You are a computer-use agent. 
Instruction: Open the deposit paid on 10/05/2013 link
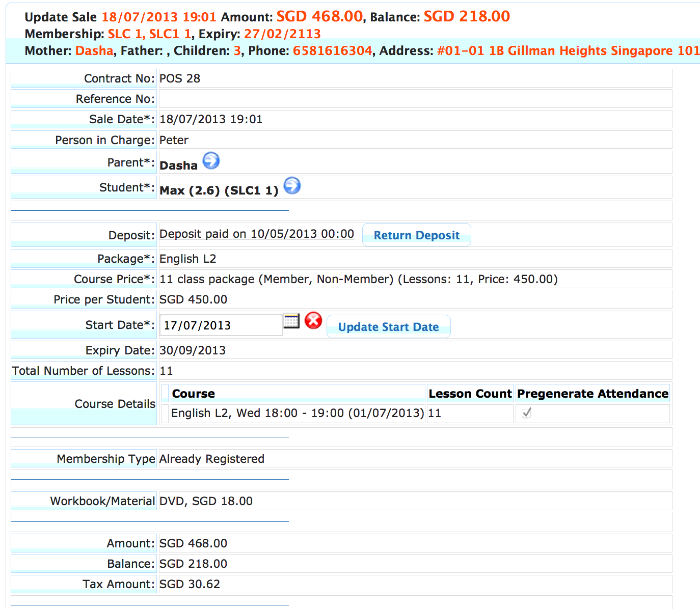tap(257, 234)
